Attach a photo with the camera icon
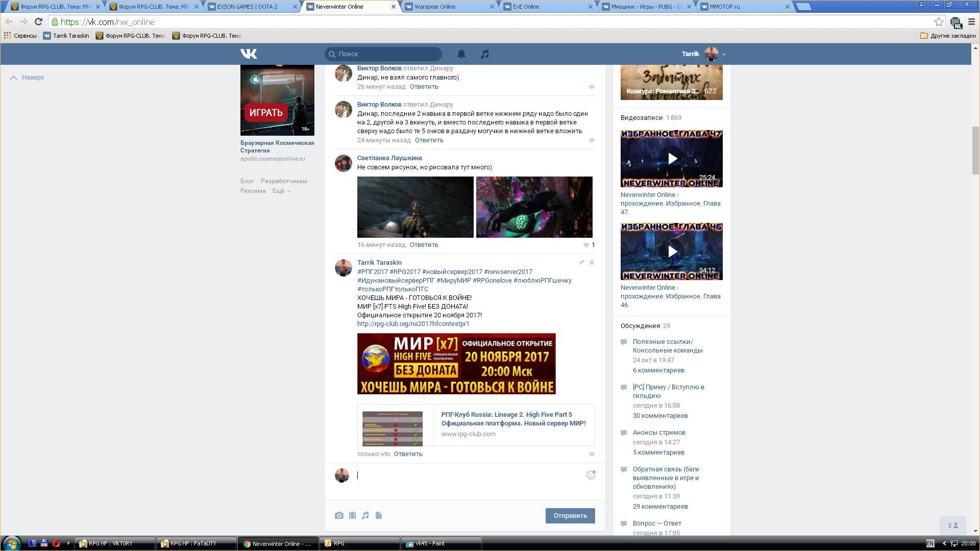 pos(339,515)
